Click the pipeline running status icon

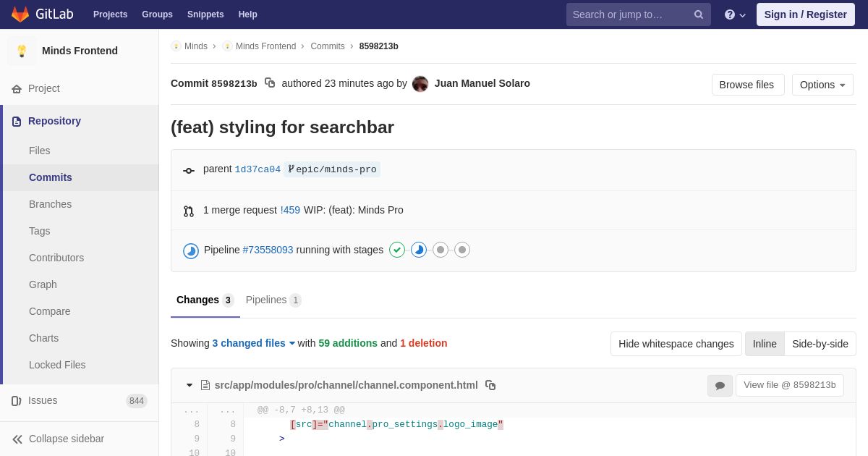191,250
